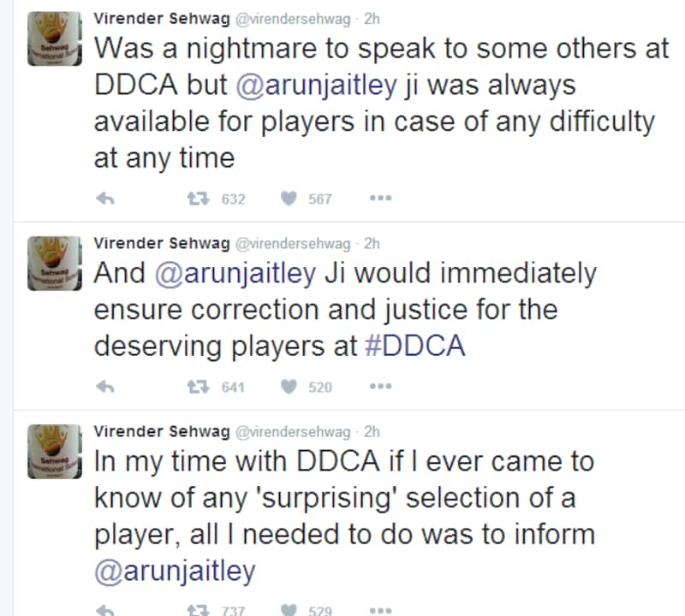
Task: Open more options on the 567-likes tweet
Action: (x=380, y=198)
